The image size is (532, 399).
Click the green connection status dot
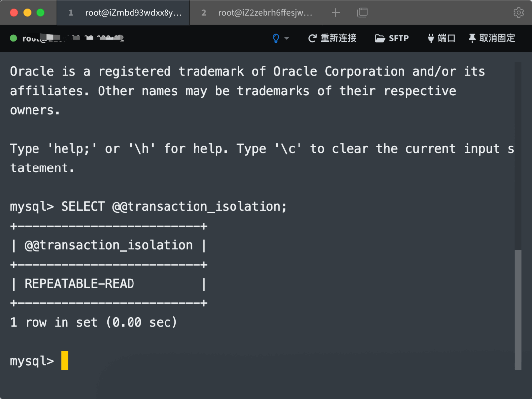pos(13,38)
